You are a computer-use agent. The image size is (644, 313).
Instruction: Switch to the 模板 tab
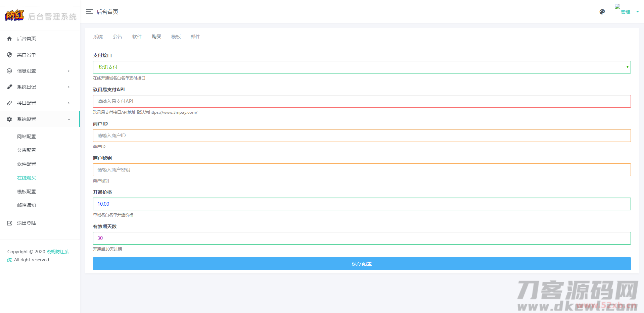point(176,37)
